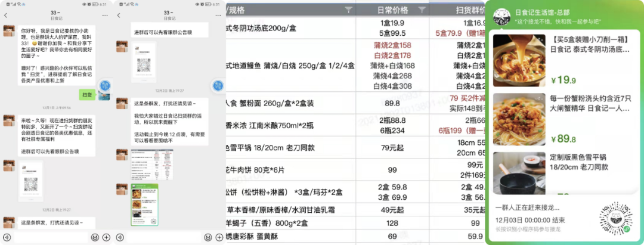Select 蟹粉面 260g/盒*2盒装 row name
644x245 pixels.
pyautogui.click(x=270, y=103)
